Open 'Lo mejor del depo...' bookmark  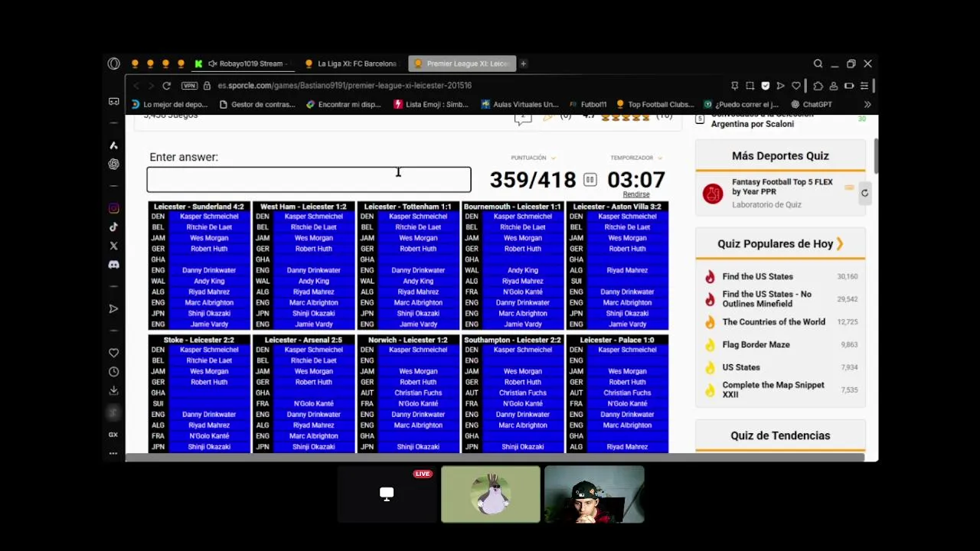coord(169,104)
